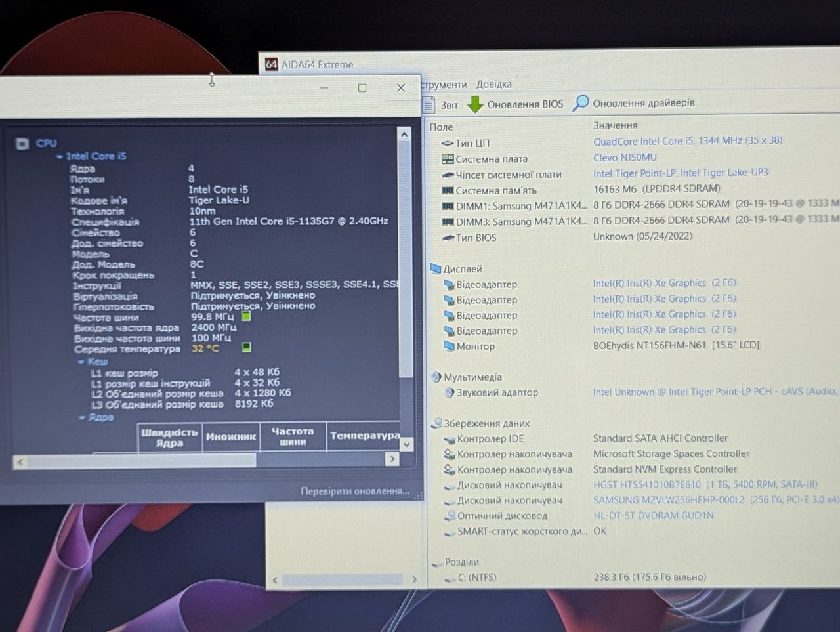Click the SMART-статус row icon
840x632 pixels.
[x=450, y=532]
